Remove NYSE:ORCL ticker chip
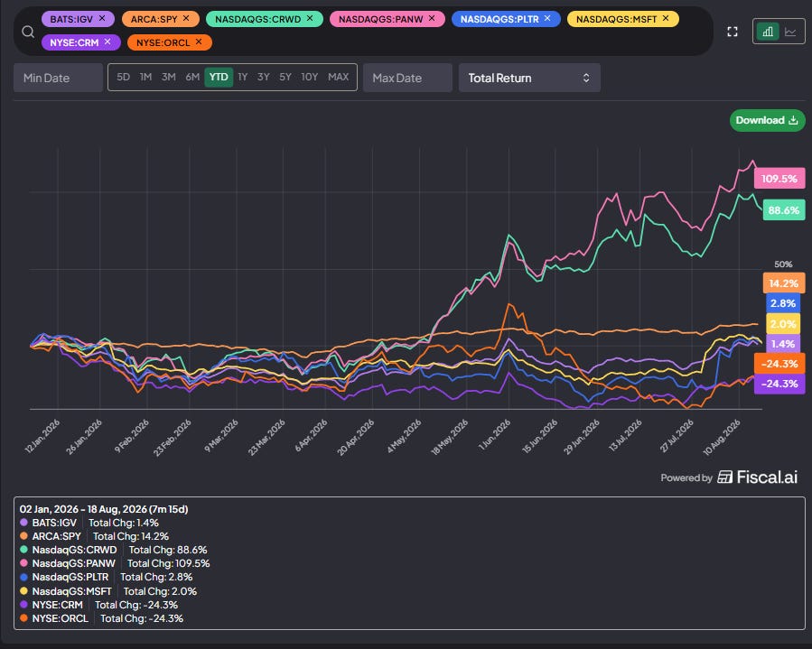The image size is (812, 649). (x=199, y=42)
